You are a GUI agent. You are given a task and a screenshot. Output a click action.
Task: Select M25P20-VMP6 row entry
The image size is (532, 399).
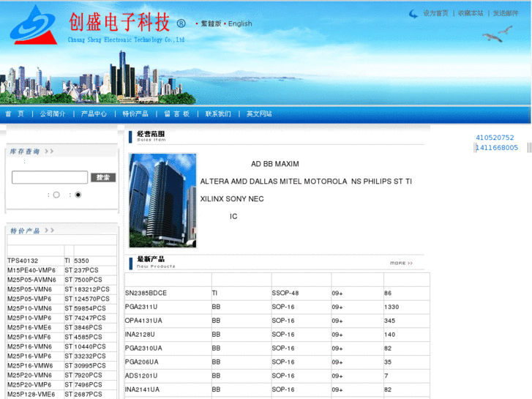point(29,384)
